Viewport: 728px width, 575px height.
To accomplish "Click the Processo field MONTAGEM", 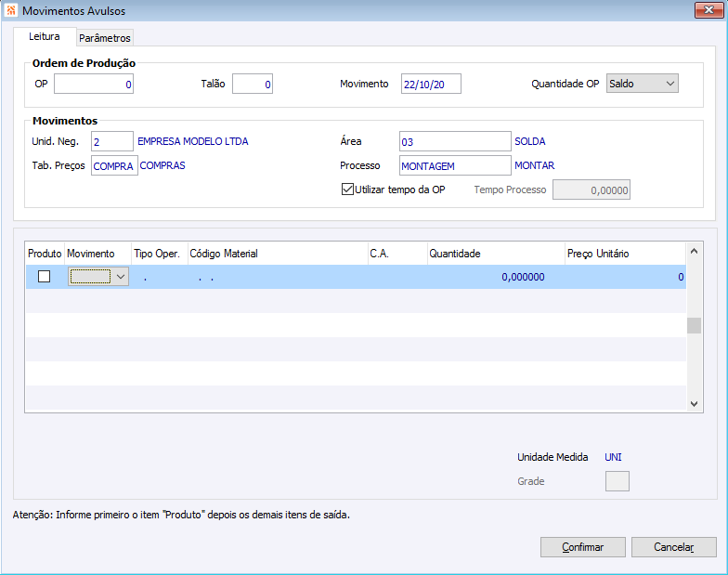I will pyautogui.click(x=455, y=165).
